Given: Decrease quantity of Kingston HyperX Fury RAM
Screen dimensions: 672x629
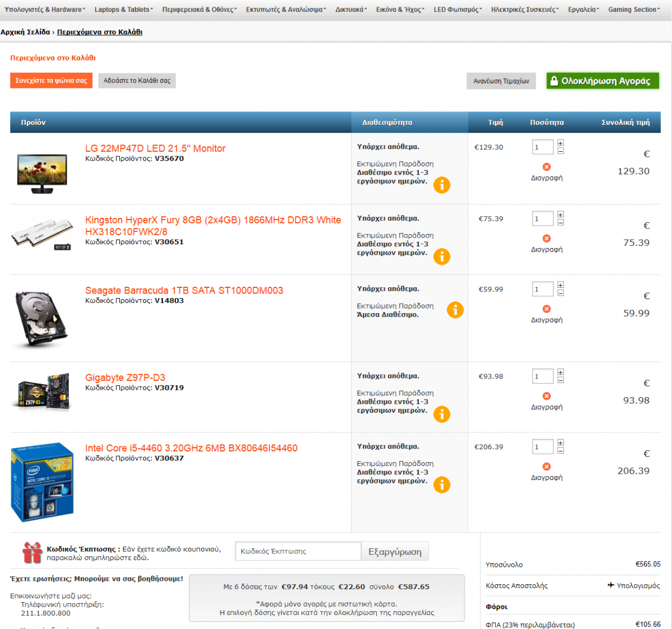Looking at the screenshot, I should [x=561, y=222].
